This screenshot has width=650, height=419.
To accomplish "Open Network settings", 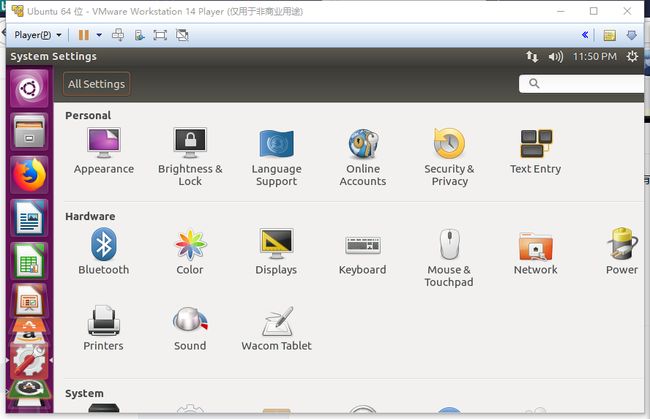I will (536, 252).
